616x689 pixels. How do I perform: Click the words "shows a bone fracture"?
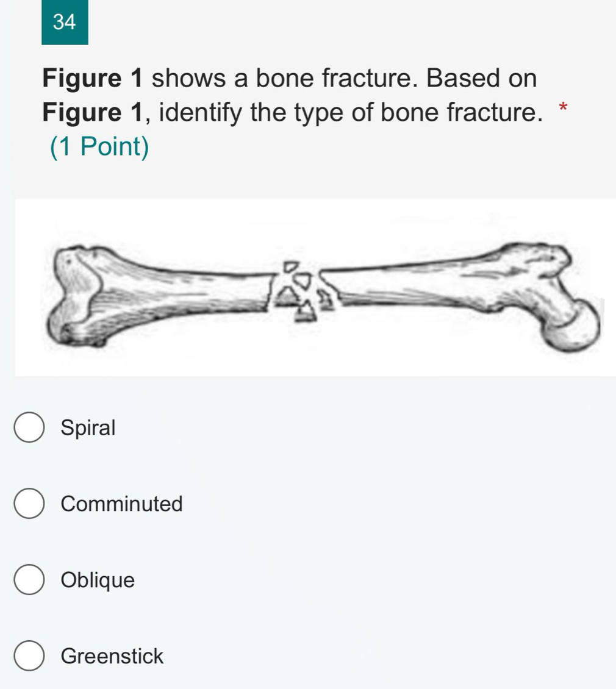345,79
